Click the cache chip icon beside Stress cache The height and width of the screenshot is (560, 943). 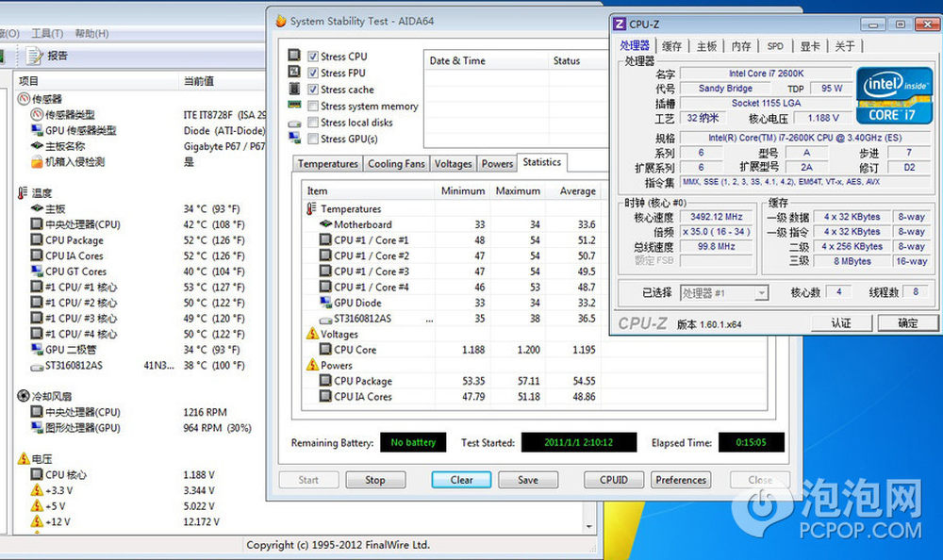pos(294,89)
